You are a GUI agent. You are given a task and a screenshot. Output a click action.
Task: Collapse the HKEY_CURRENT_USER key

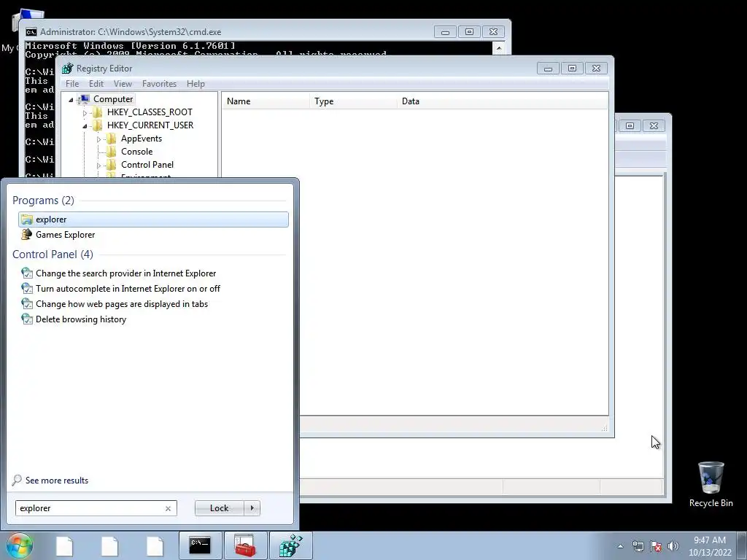[x=85, y=126]
